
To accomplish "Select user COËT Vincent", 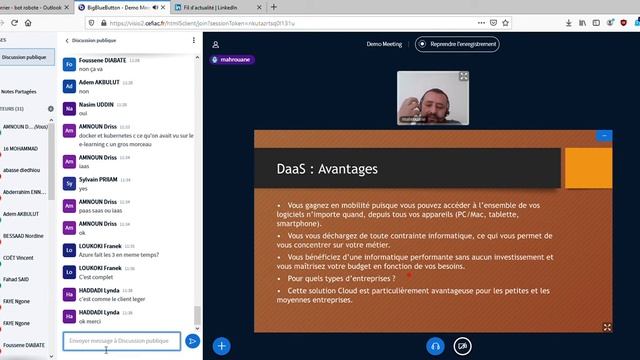I will [x=18, y=258].
